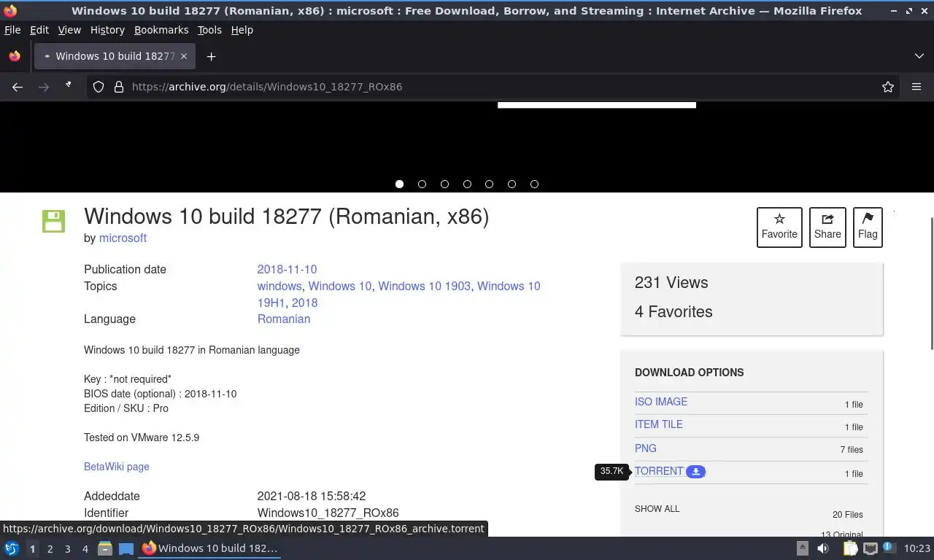Open the Bookmarks menu
934x560 pixels.
(161, 30)
